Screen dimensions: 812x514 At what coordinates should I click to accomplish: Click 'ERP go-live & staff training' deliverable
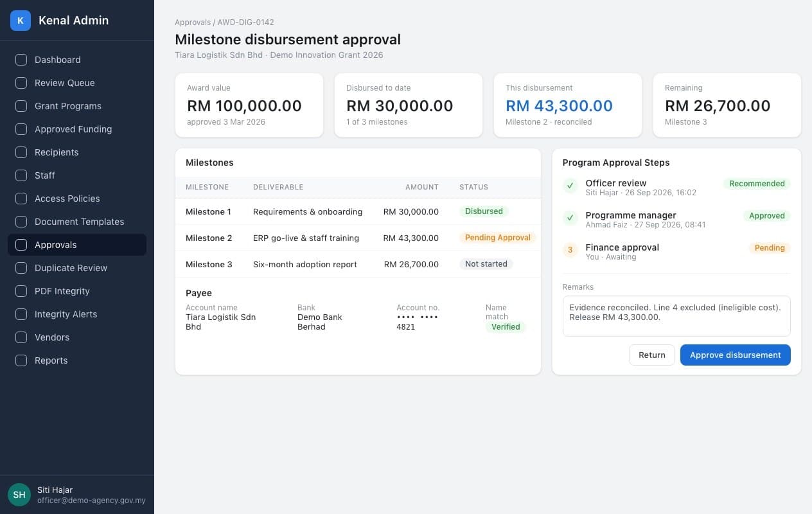tap(306, 238)
